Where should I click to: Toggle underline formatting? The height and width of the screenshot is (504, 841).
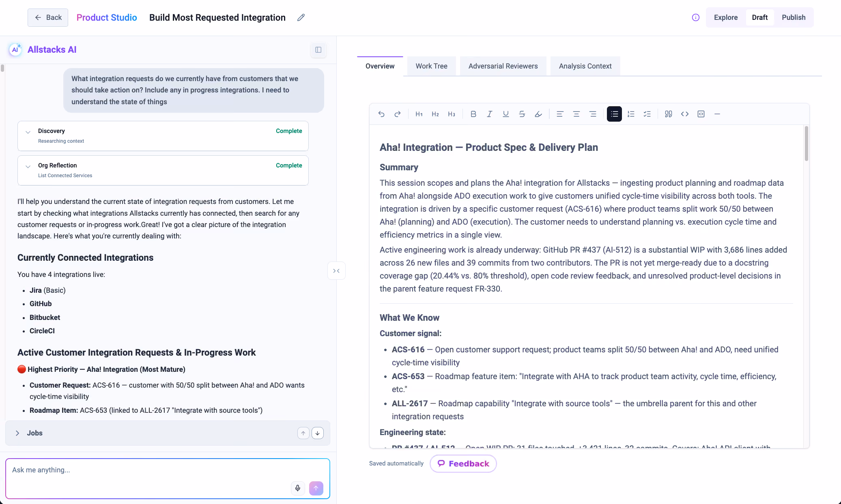point(505,114)
